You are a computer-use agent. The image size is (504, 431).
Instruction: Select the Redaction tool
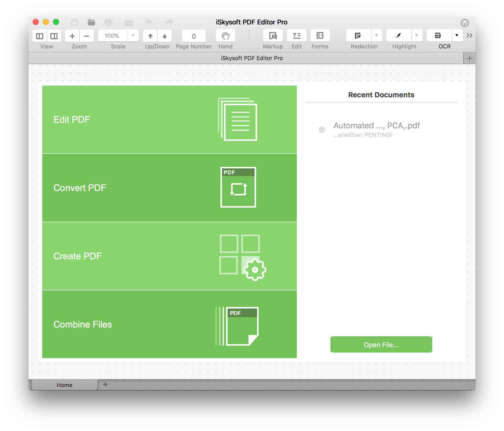[x=358, y=36]
